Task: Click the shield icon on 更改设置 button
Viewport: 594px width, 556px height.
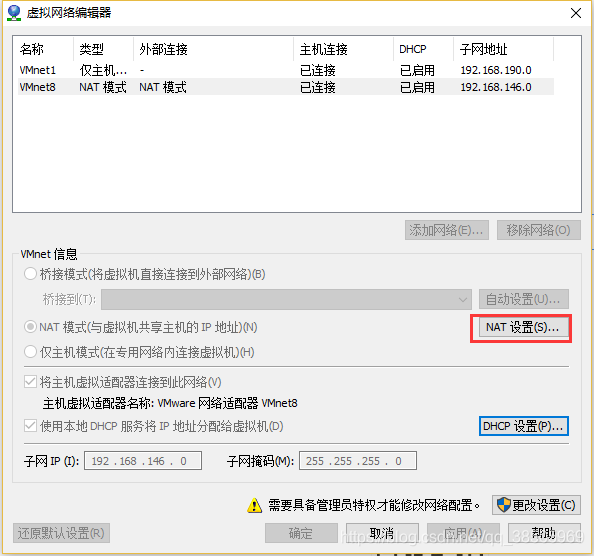Action: pyautogui.click(x=503, y=505)
